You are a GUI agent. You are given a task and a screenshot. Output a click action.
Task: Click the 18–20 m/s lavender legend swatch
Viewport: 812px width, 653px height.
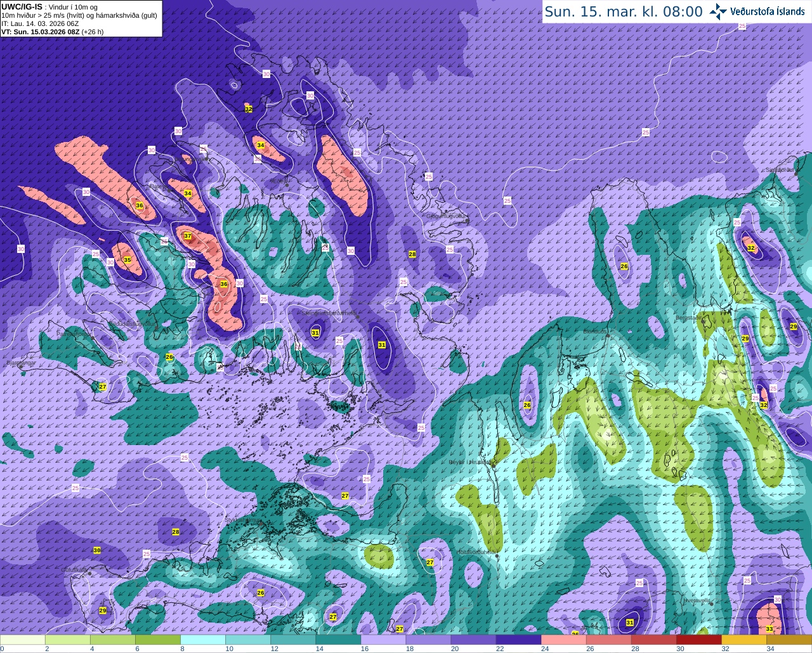coord(428,640)
